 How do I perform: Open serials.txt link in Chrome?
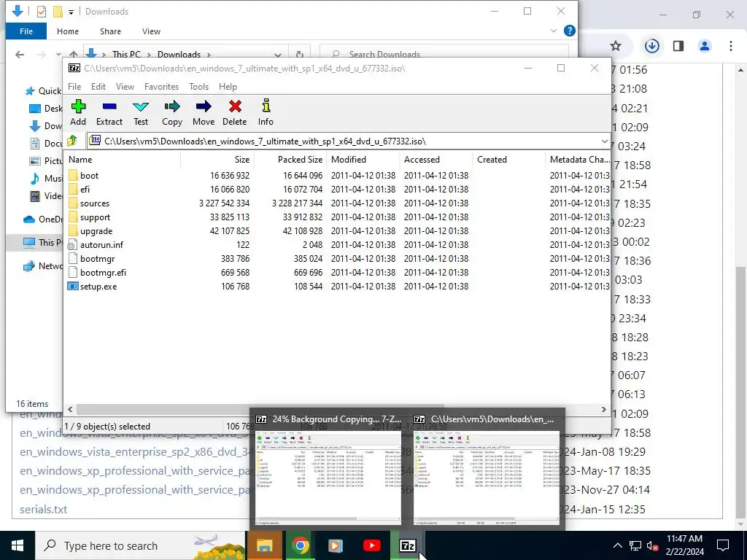click(43, 509)
